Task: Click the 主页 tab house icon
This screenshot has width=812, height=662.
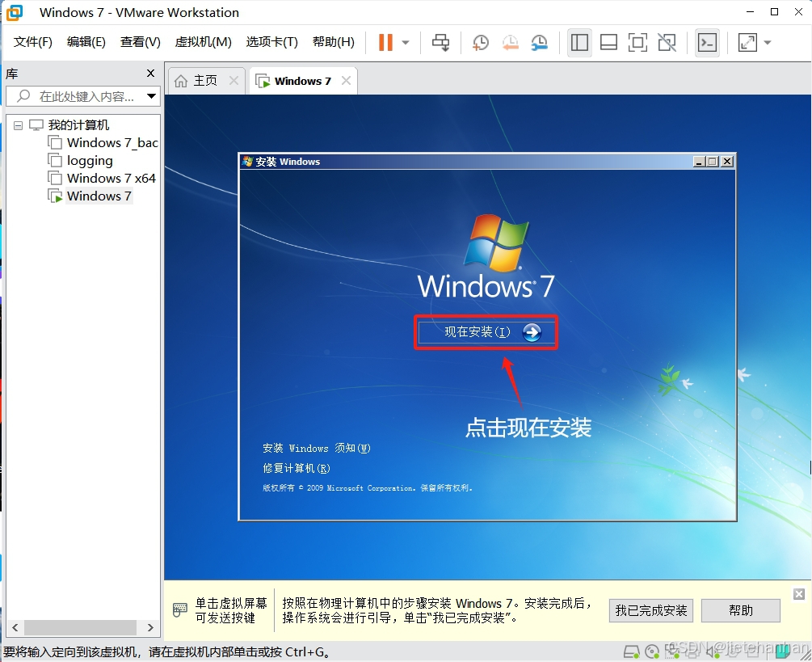Action: click(181, 81)
